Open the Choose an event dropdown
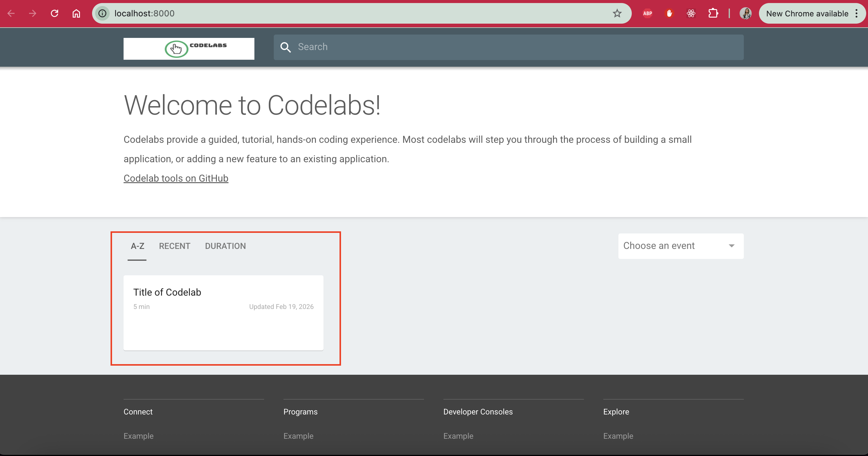The image size is (868, 456). tap(680, 246)
